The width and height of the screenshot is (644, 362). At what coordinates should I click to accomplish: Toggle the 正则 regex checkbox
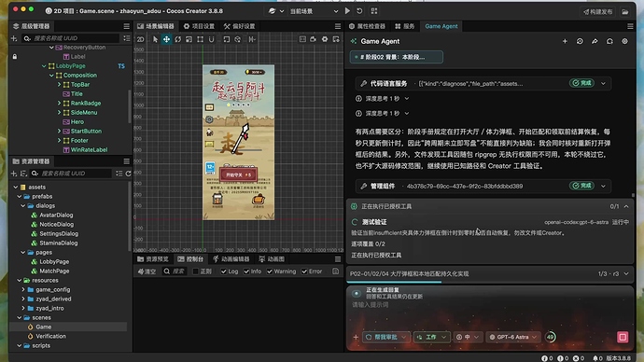(195, 271)
